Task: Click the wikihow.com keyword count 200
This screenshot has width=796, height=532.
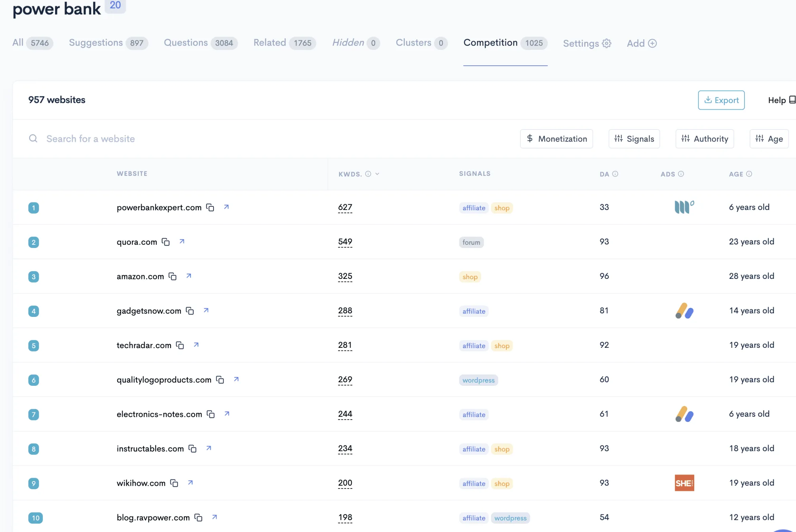Action: [345, 483]
